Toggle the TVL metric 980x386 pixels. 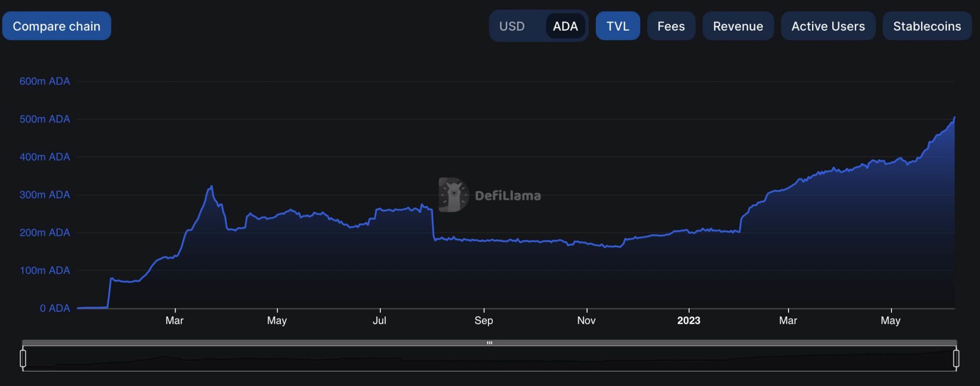click(617, 26)
